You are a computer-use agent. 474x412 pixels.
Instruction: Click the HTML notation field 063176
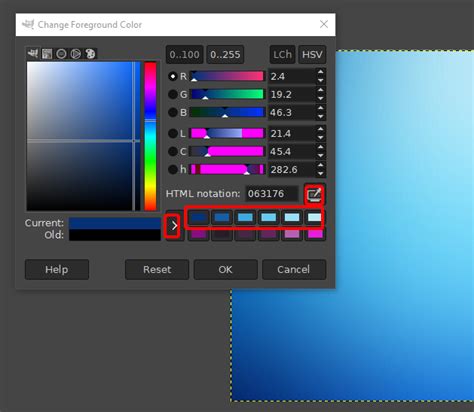click(272, 194)
